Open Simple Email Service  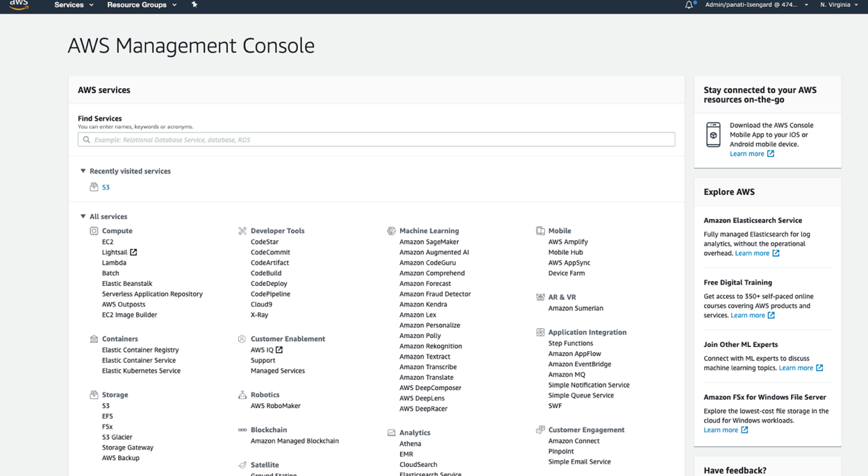click(580, 461)
